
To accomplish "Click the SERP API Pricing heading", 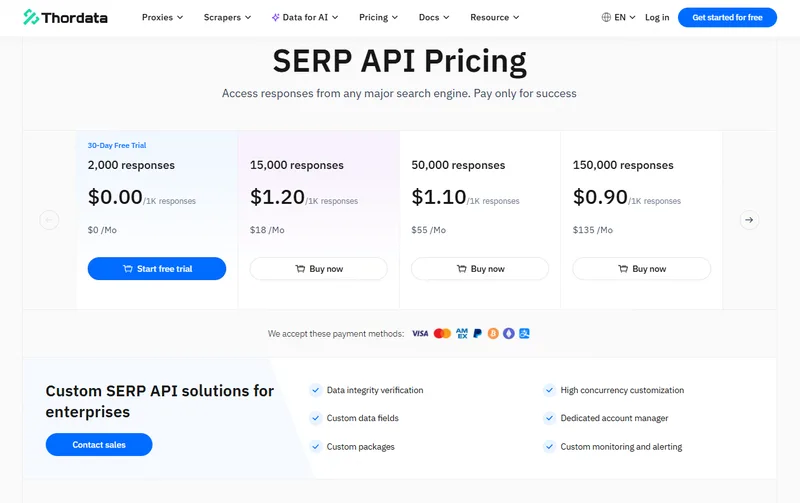I will pos(399,61).
